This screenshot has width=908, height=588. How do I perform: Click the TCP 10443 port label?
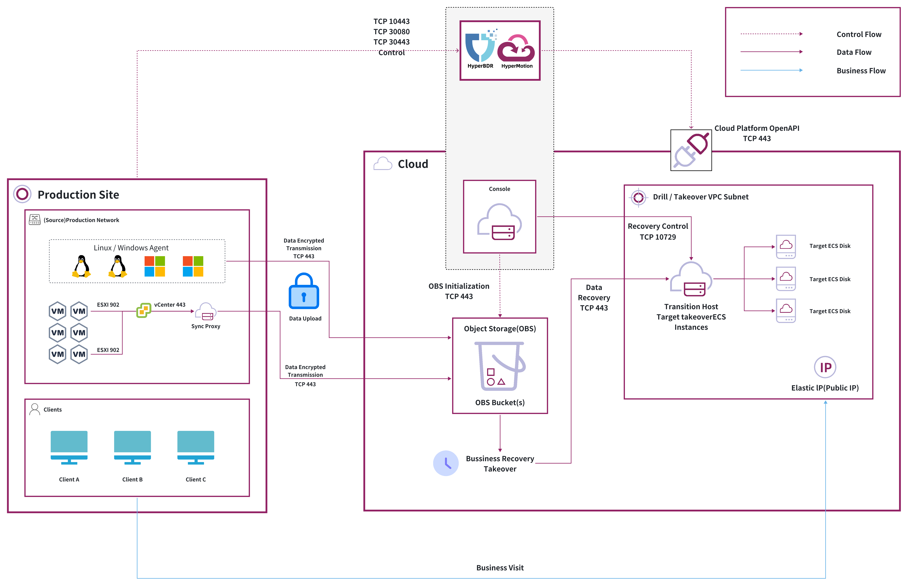point(391,21)
